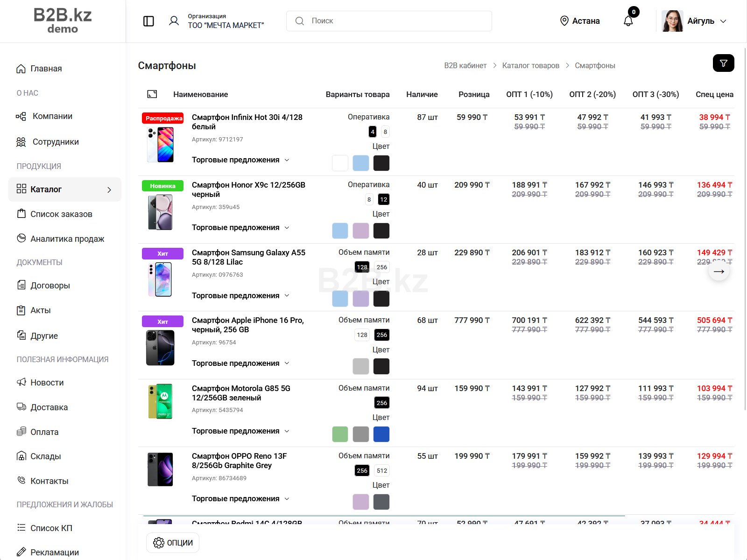Select 256 memory option for Samsung Galaxy A55

tap(381, 267)
